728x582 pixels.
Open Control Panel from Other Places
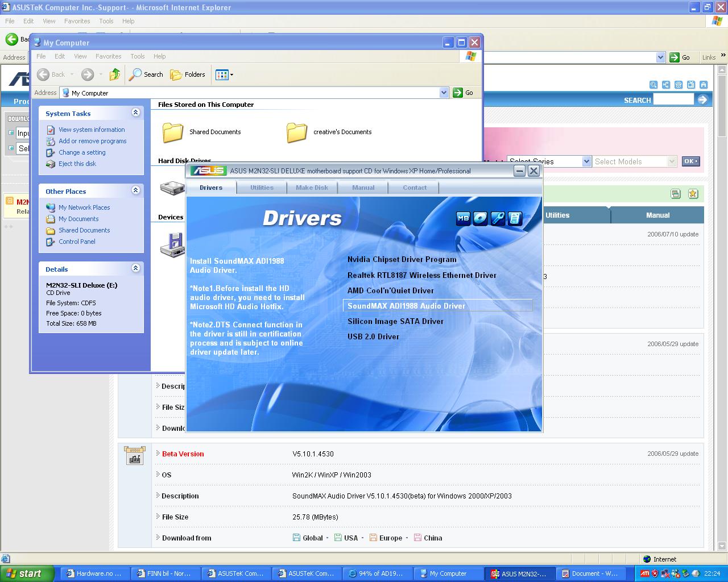click(77, 242)
